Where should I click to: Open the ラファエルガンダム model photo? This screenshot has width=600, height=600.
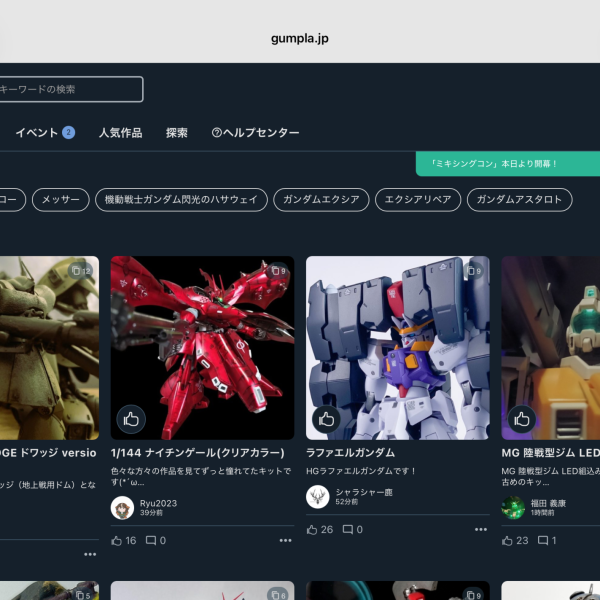(x=398, y=348)
